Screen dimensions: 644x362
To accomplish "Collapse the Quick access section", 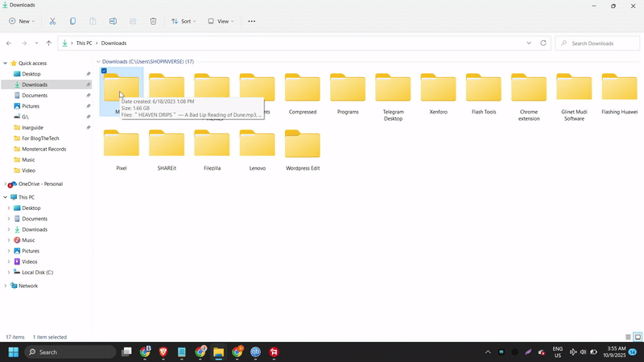I will point(6,63).
